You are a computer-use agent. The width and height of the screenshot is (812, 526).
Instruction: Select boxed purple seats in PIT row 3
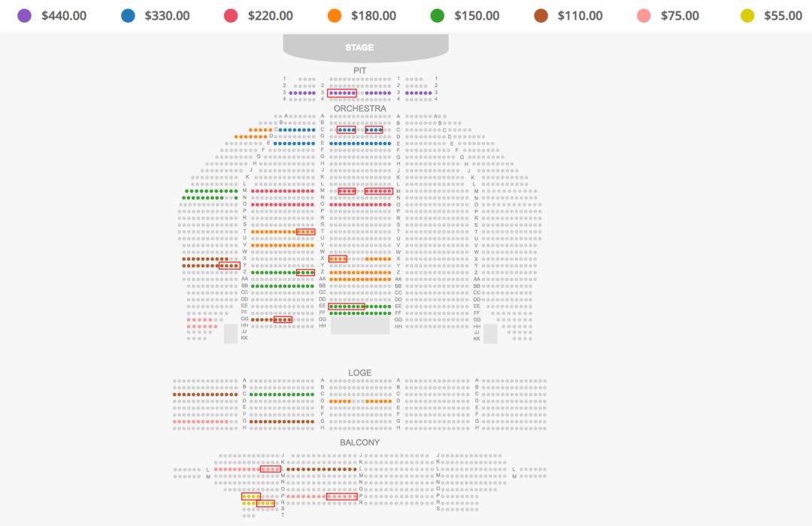(342, 93)
